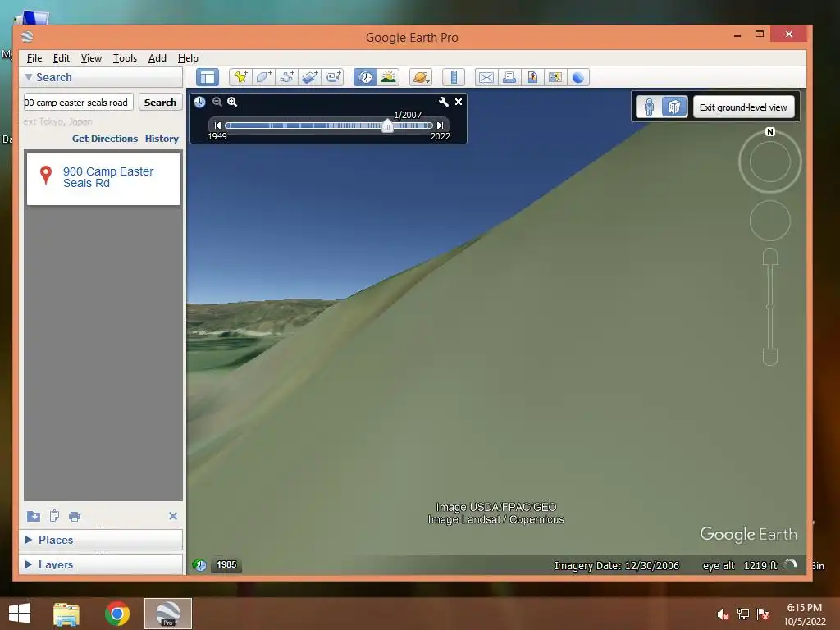Click the search address input field
This screenshot has height=630, width=840.
pos(78,103)
